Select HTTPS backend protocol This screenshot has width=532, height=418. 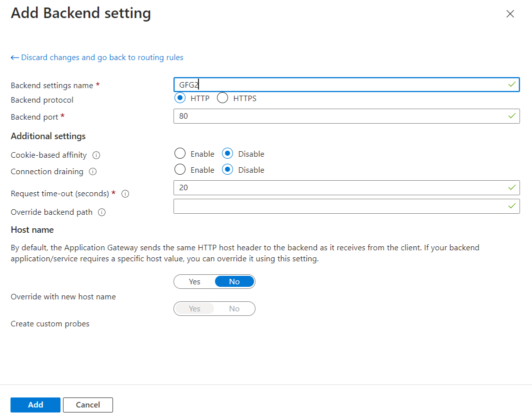[222, 98]
